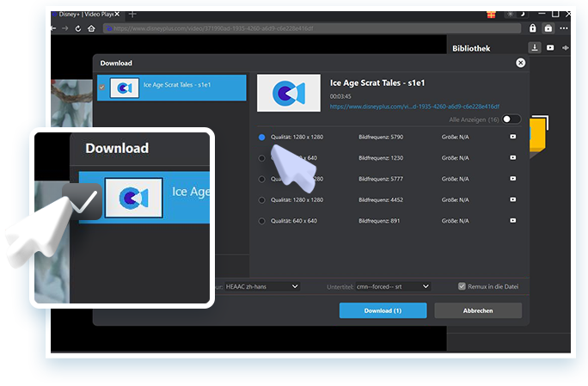Toggle the Alle Anzeigen (16) switch
588x386 pixels.
point(511,119)
